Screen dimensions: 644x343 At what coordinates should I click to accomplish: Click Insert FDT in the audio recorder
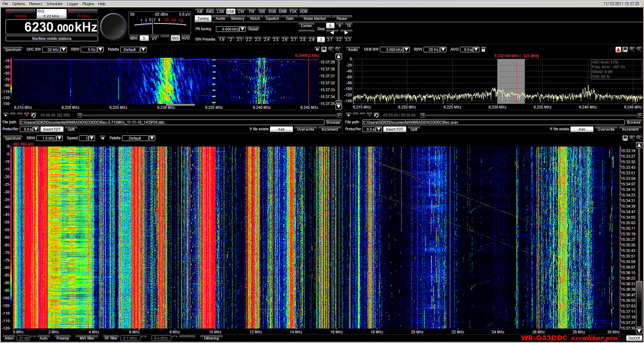[x=394, y=129]
